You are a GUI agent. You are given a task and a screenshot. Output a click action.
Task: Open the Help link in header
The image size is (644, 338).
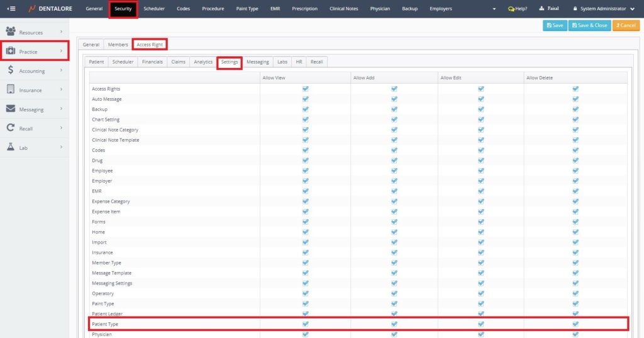(518, 9)
